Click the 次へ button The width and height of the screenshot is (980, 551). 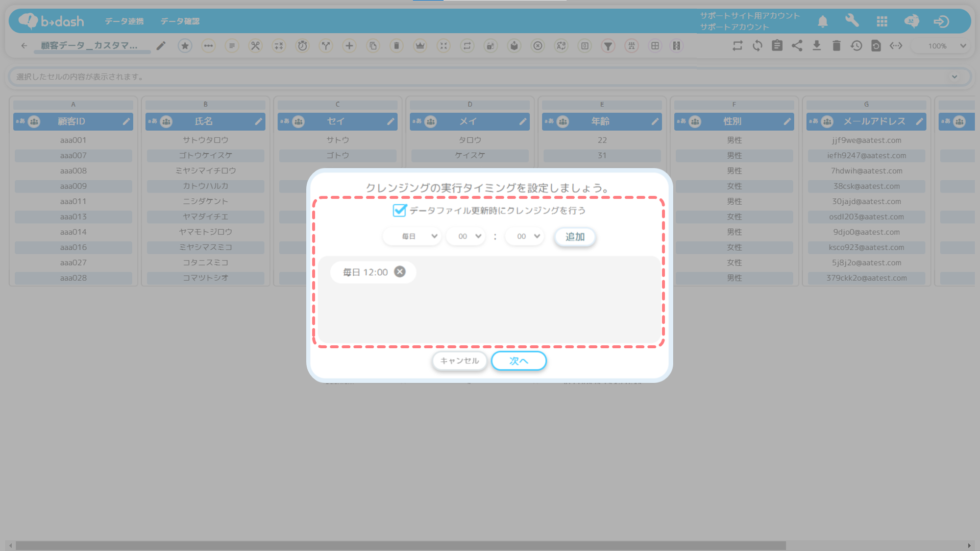coord(518,361)
